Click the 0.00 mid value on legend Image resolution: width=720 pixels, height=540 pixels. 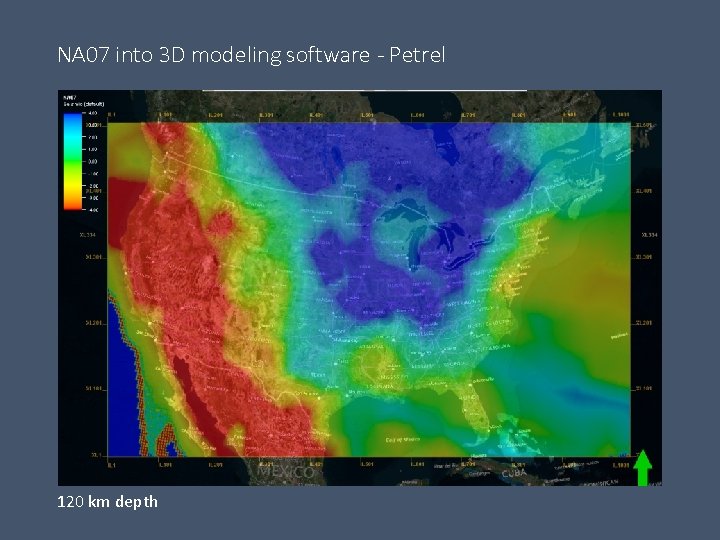(x=92, y=162)
